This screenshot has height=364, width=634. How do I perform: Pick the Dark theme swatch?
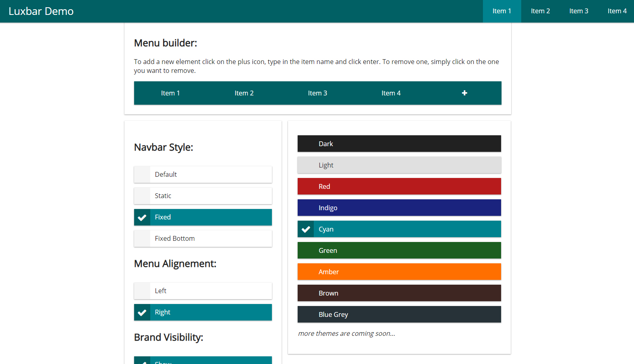[x=399, y=144]
